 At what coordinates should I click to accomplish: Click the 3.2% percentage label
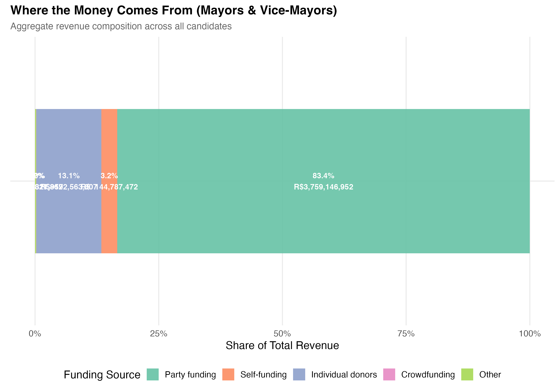pos(109,176)
